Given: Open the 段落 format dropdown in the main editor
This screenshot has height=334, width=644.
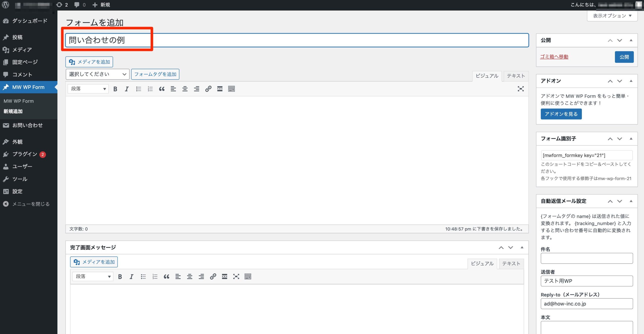Looking at the screenshot, I should 88,89.
